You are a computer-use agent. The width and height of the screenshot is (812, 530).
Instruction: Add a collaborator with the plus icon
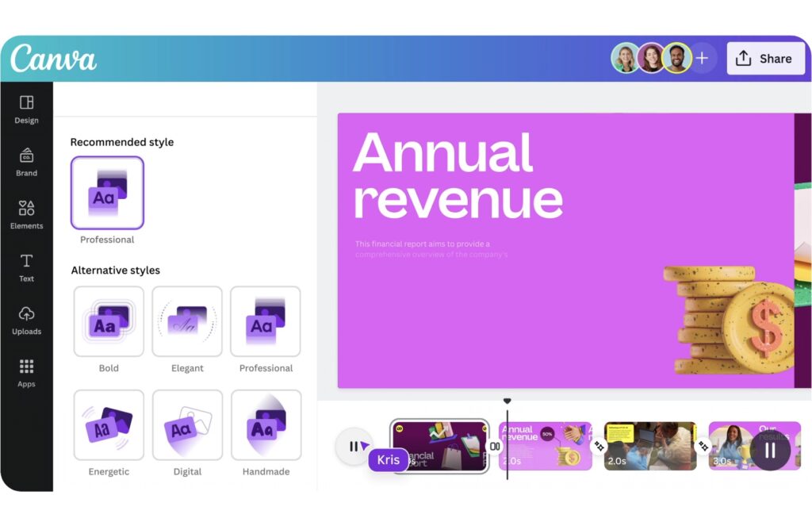coord(703,58)
